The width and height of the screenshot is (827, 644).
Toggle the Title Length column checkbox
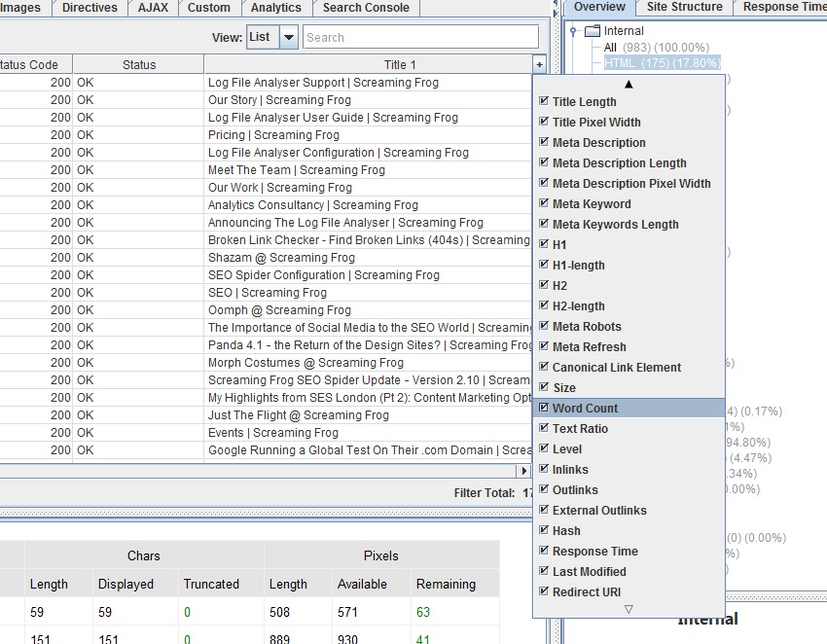click(x=544, y=102)
